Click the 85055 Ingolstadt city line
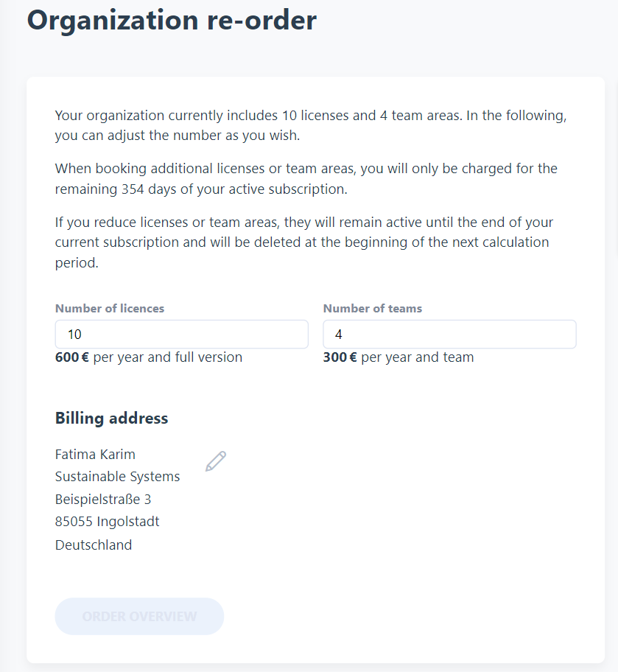The height and width of the screenshot is (672, 618). coord(107,522)
